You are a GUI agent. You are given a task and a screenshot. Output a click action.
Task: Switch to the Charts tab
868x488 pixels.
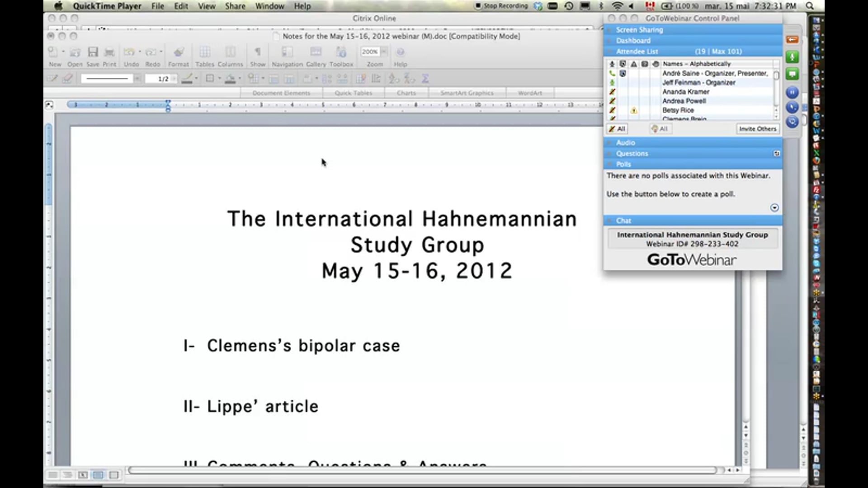[406, 93]
